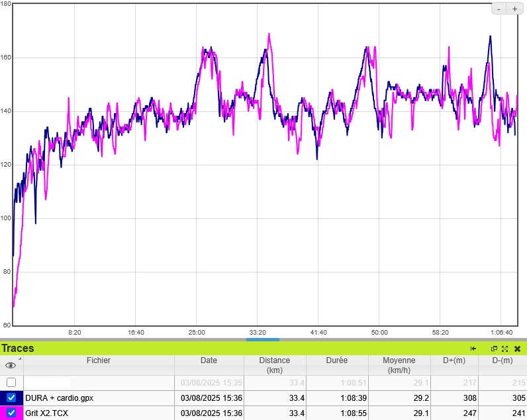This screenshot has width=527, height=420.
Task: Uncheck the DURA + cardio.gpx trace checkbox
Action: 11,398
